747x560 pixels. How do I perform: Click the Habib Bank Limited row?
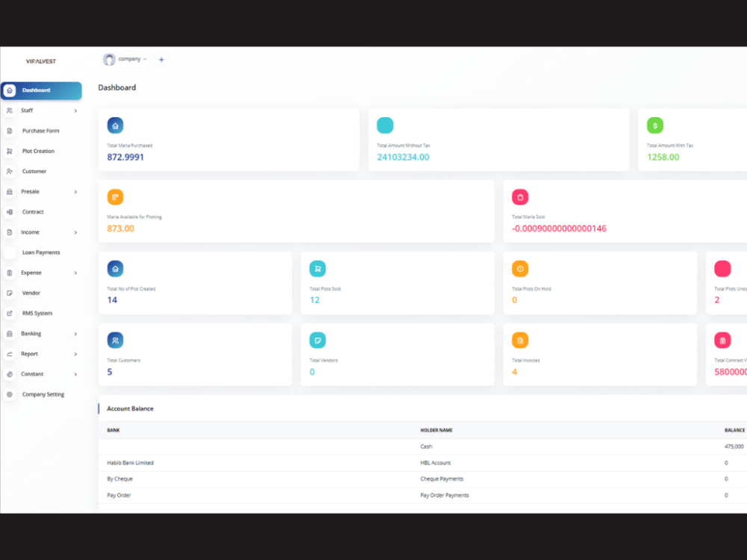423,463
